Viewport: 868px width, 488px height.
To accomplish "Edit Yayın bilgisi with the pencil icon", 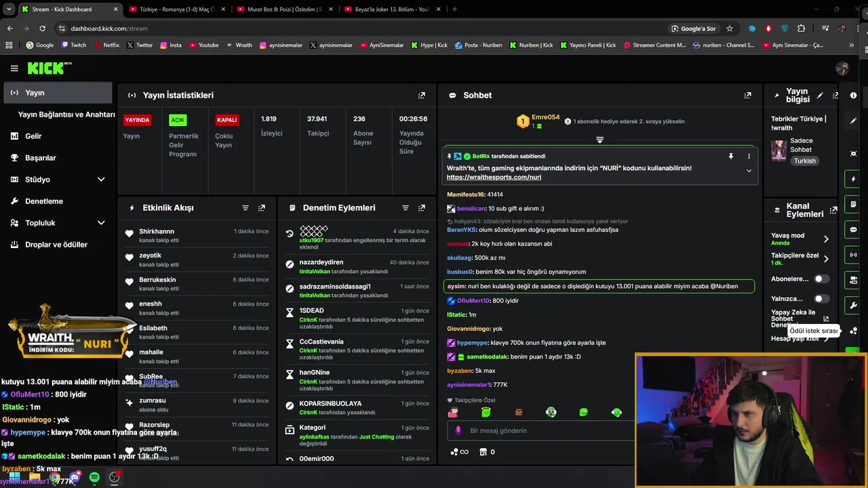I will [820, 96].
